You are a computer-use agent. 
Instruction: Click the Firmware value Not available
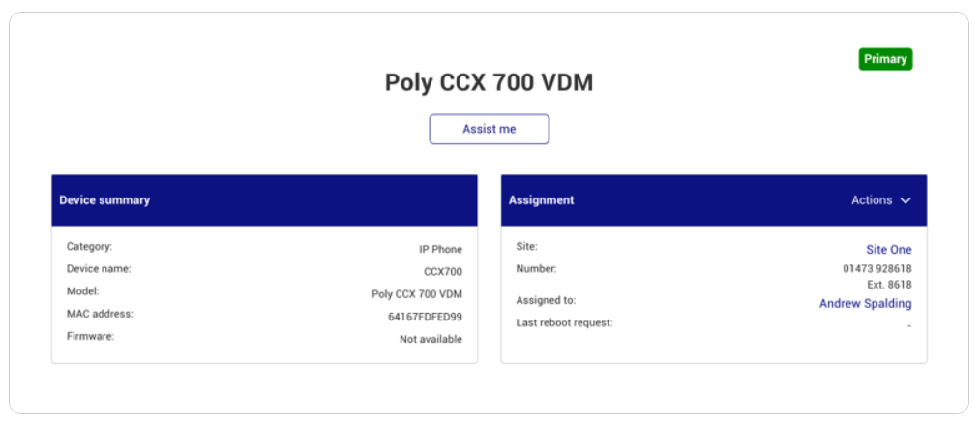tap(431, 339)
